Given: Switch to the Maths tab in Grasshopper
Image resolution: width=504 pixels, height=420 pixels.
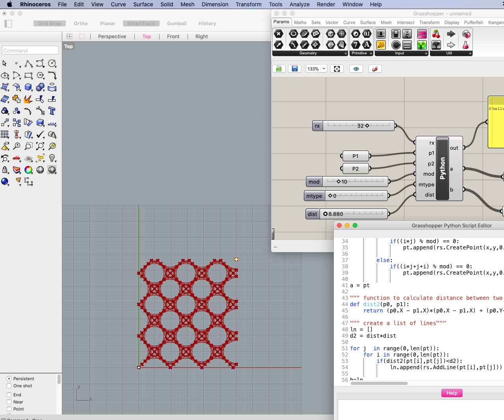Looking at the screenshot, I should click(x=300, y=22).
